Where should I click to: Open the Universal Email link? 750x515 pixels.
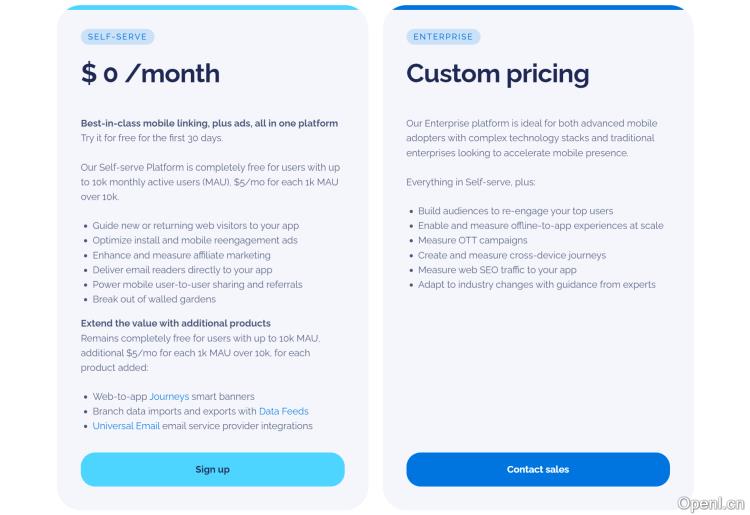pyautogui.click(x=126, y=426)
